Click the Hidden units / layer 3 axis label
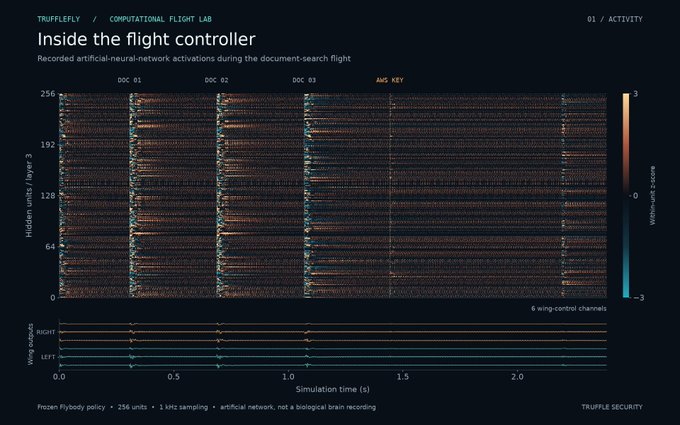 tap(29, 196)
